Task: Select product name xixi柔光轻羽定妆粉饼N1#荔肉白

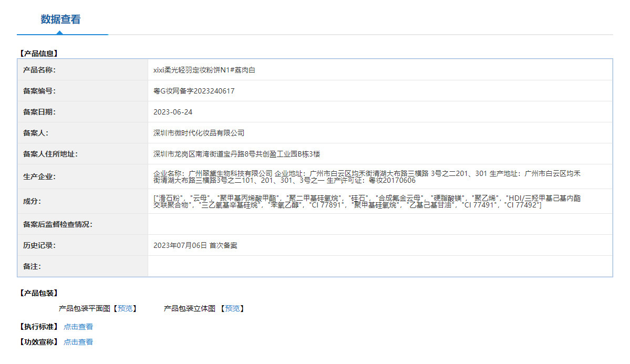Action: tap(204, 70)
